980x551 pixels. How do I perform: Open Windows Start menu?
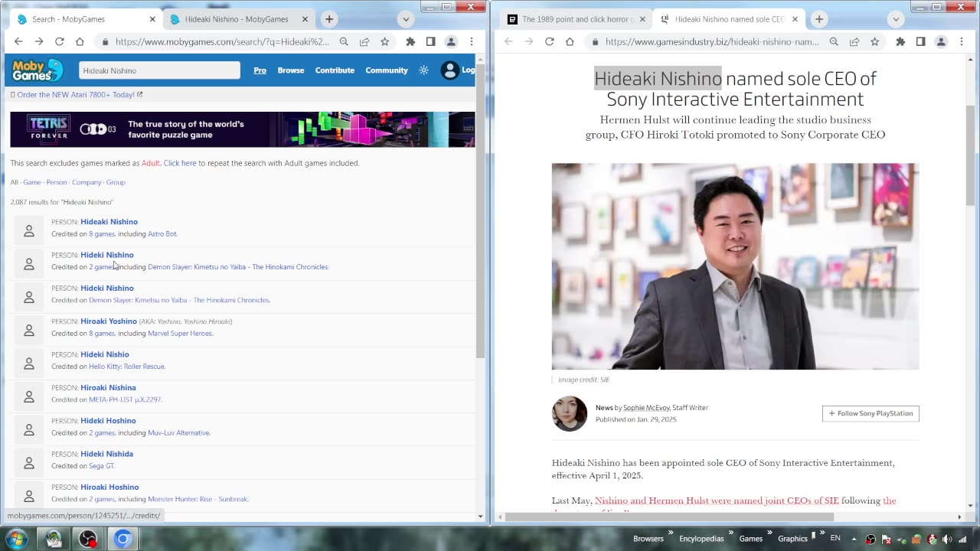17,539
